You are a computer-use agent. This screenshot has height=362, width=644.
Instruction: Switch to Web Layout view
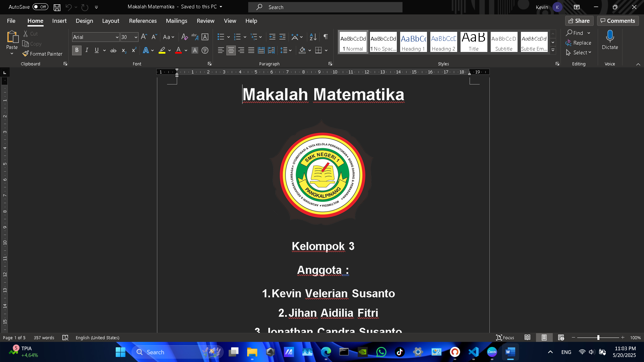coord(561,338)
